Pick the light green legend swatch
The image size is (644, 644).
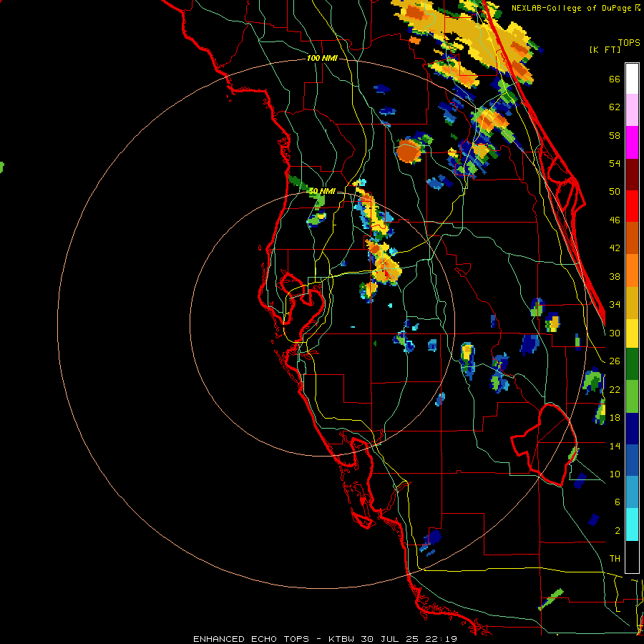click(632, 396)
